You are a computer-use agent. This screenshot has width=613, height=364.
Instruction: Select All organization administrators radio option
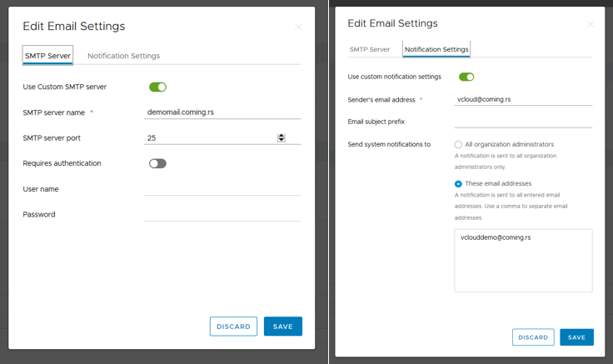[x=458, y=145]
